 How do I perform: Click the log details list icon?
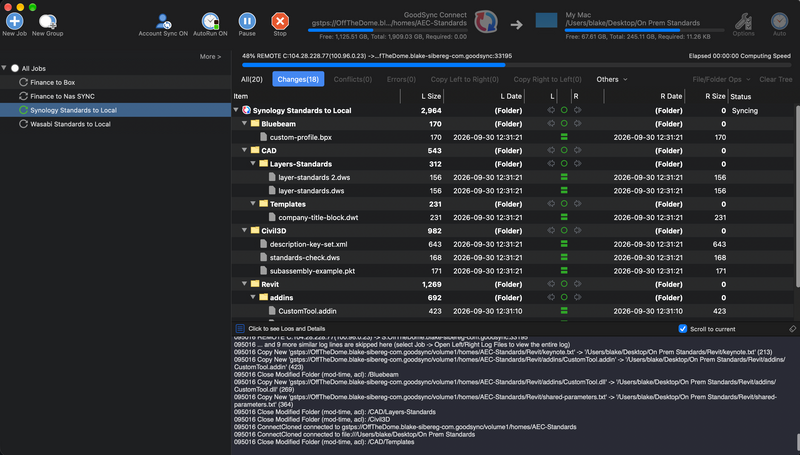pyautogui.click(x=240, y=328)
